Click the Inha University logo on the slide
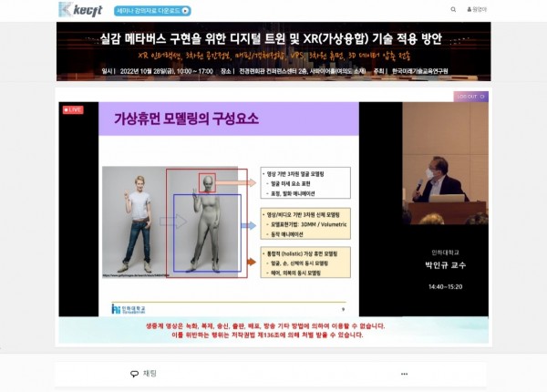Screen dimensions: 547x392 pyautogui.click(x=128, y=309)
